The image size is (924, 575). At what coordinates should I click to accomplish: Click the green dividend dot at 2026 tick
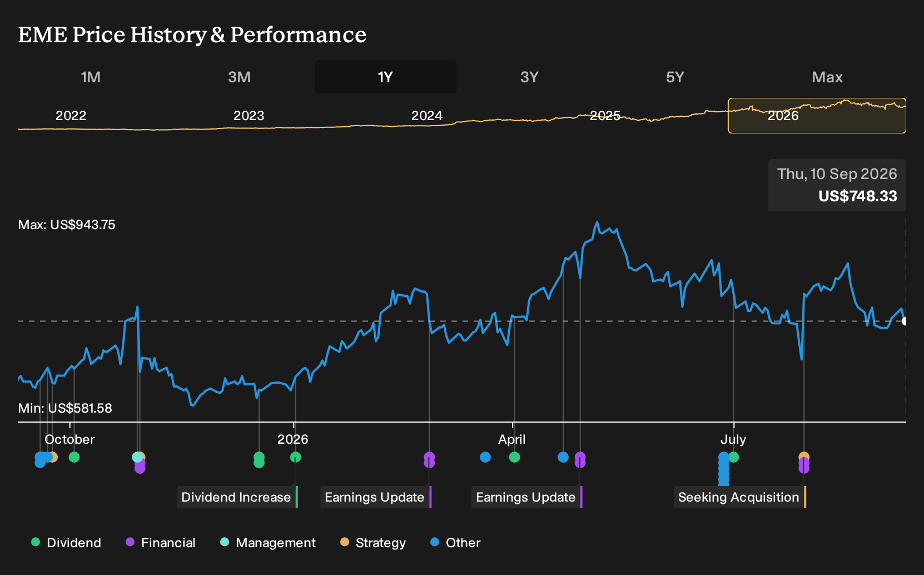[295, 457]
